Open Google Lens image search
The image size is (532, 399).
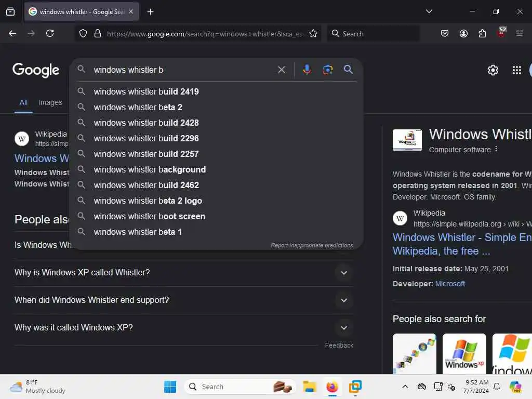click(x=327, y=70)
